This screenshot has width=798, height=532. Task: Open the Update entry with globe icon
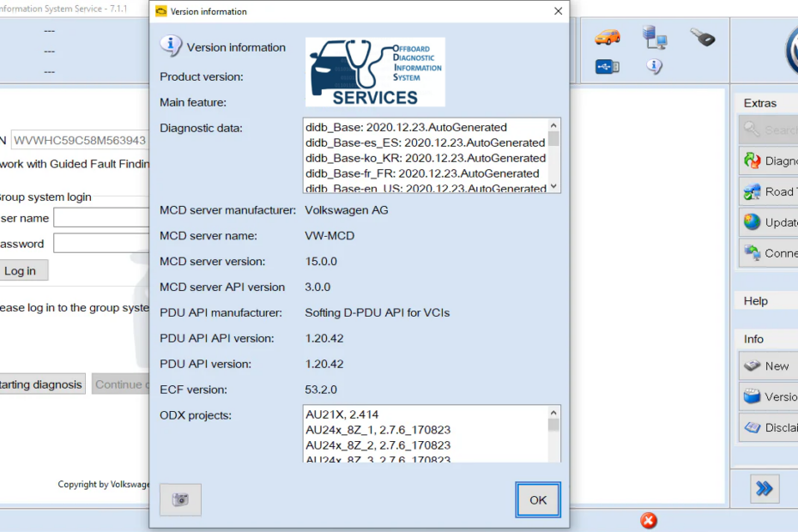click(x=769, y=222)
